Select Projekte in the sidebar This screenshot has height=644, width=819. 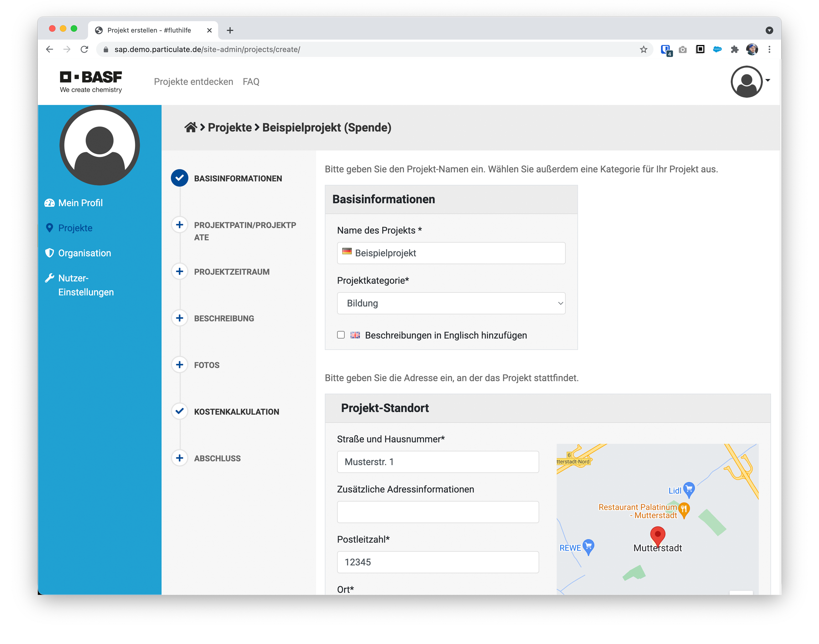(75, 228)
